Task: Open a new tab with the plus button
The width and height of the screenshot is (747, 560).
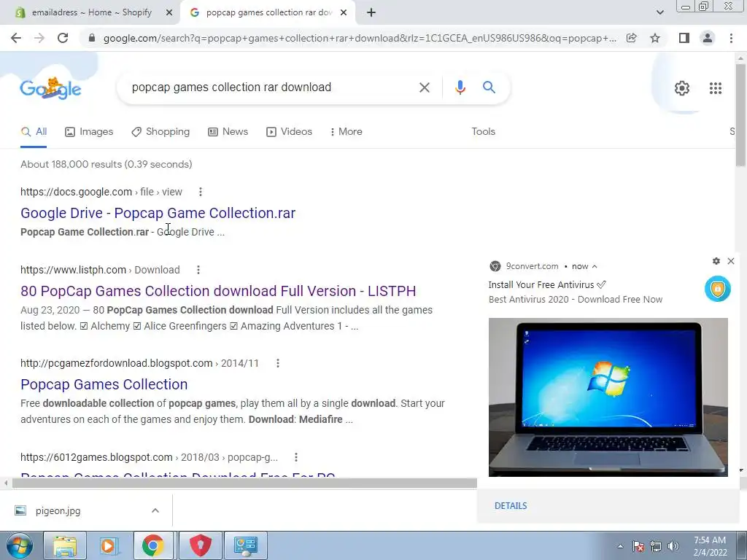Action: tap(371, 12)
